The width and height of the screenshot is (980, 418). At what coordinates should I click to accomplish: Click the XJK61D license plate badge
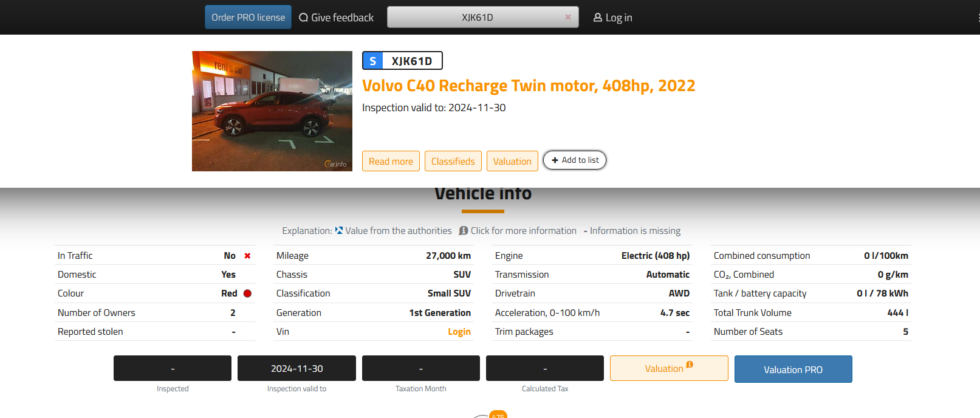click(402, 61)
